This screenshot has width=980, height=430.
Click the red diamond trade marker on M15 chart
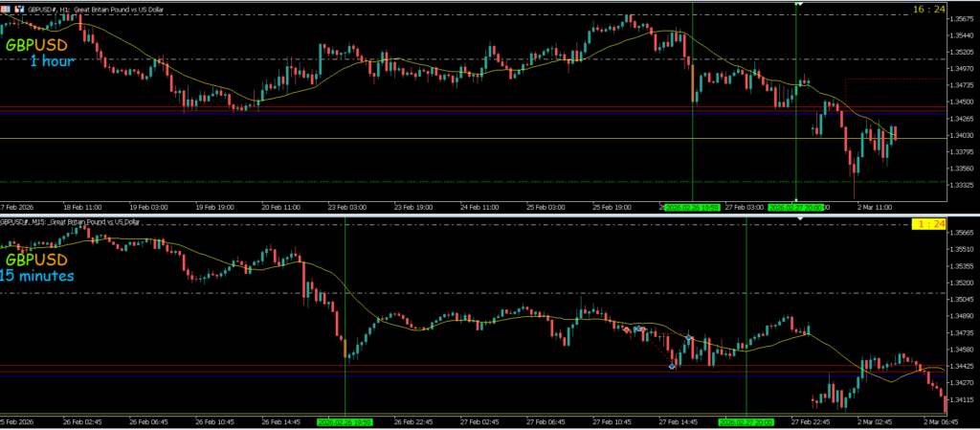click(x=627, y=329)
